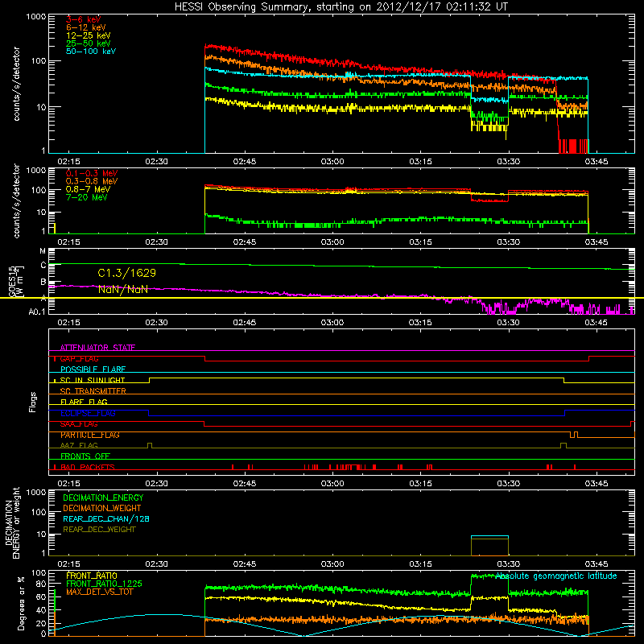Click the 'NaN/NaN' annotation in GOES panel
644x644 pixels.
(x=123, y=290)
